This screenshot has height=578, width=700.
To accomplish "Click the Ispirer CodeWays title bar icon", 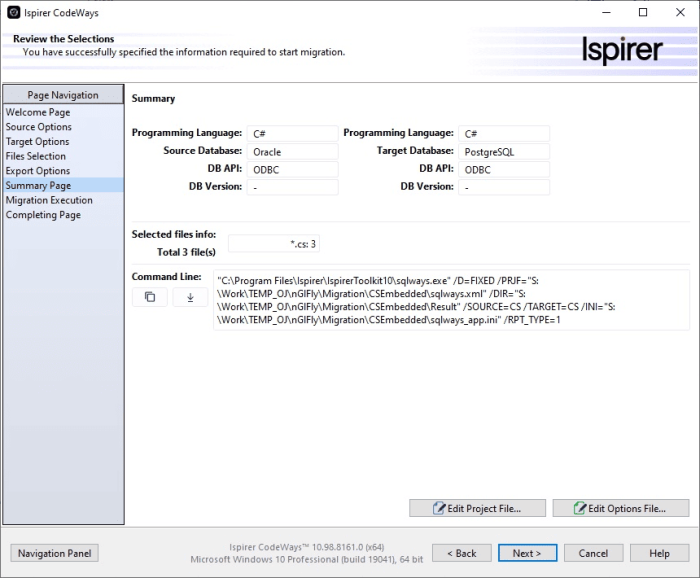I will [13, 12].
